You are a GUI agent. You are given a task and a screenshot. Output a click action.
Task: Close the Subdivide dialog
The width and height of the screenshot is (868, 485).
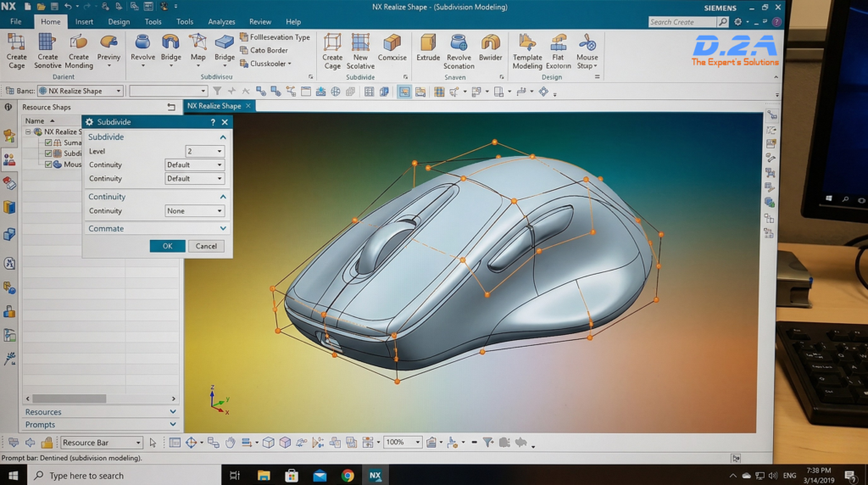click(x=225, y=122)
